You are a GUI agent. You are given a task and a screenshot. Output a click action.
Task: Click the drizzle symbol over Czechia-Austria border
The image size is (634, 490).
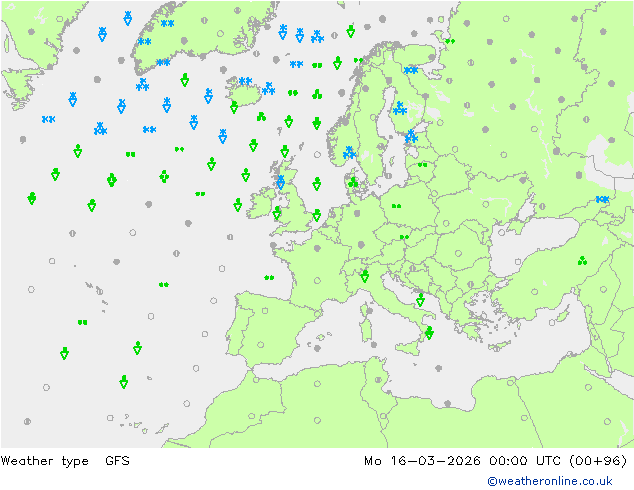pyautogui.click(x=404, y=237)
